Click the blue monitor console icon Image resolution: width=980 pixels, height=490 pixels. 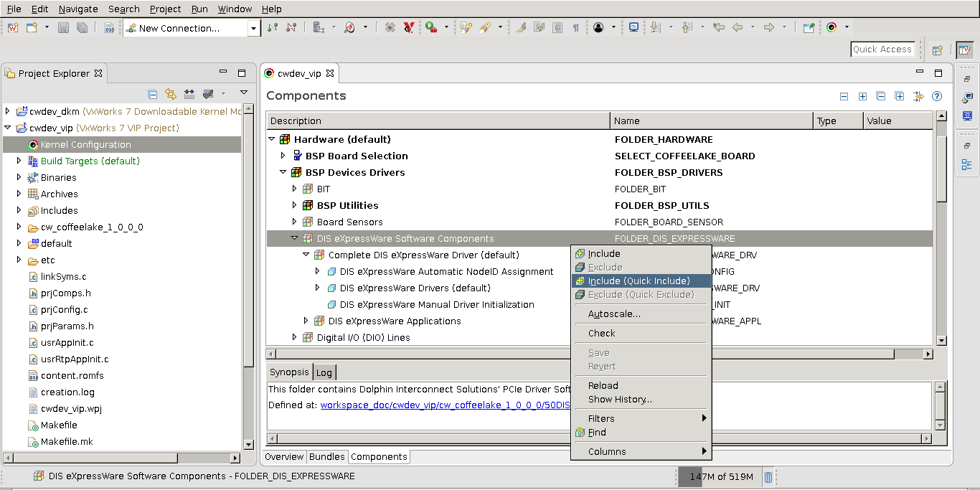point(633,27)
